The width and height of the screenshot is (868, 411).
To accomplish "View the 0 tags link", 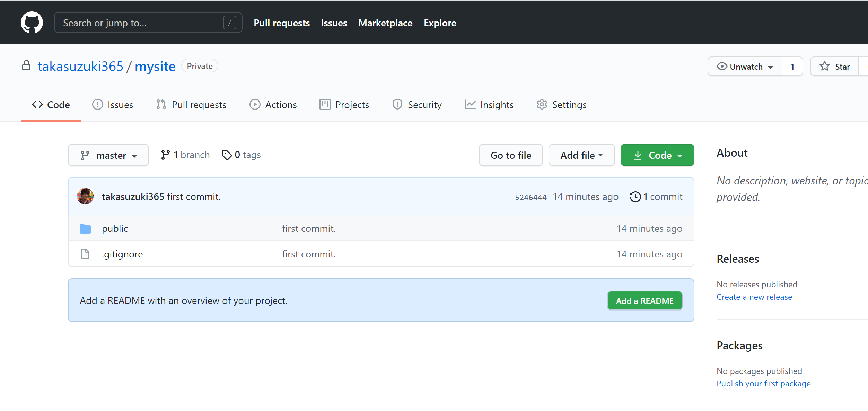I will pos(241,155).
